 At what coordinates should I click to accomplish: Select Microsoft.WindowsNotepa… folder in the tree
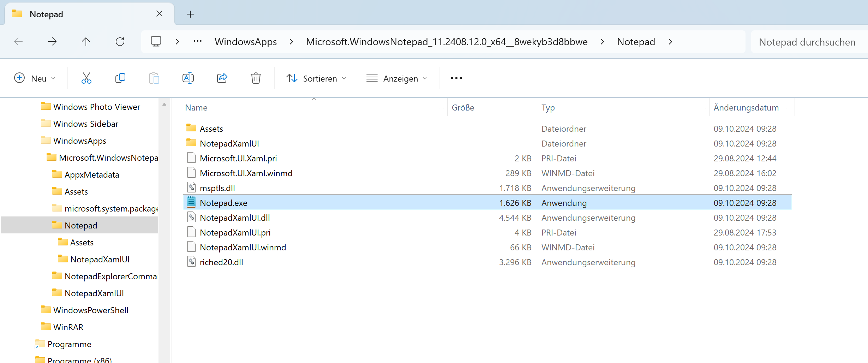(108, 157)
